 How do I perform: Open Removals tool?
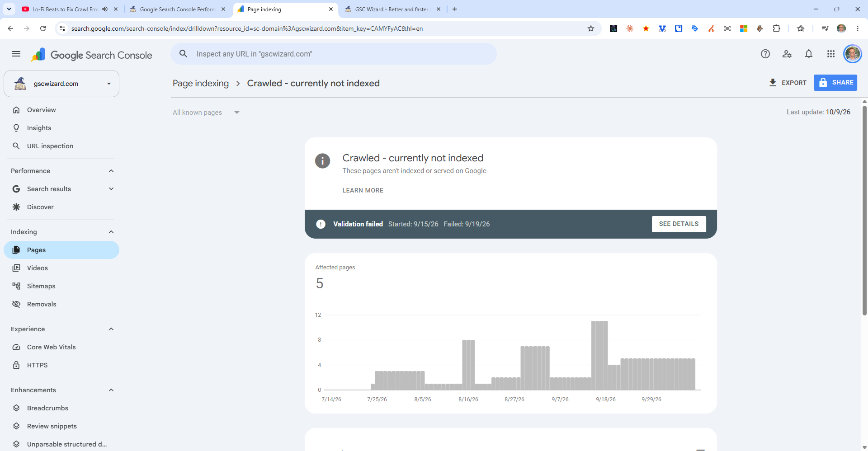tap(61, 304)
